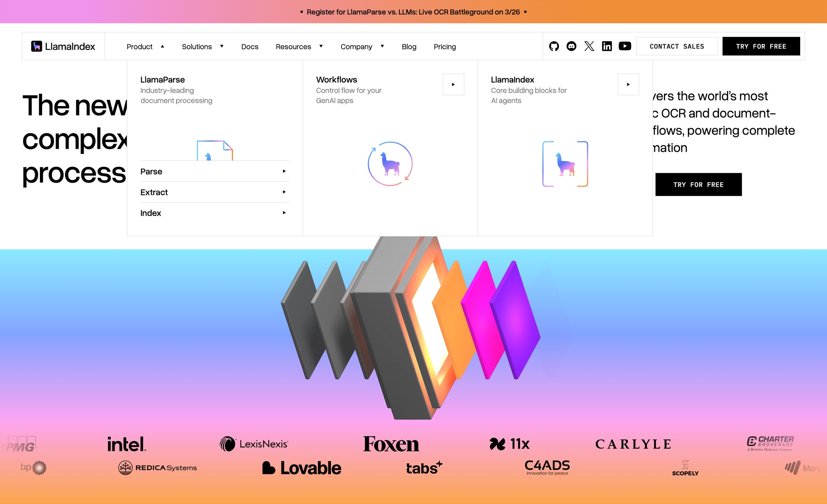Click 'Control flow for your GenAI apps' text
This screenshot has width=827, height=504.
(349, 95)
